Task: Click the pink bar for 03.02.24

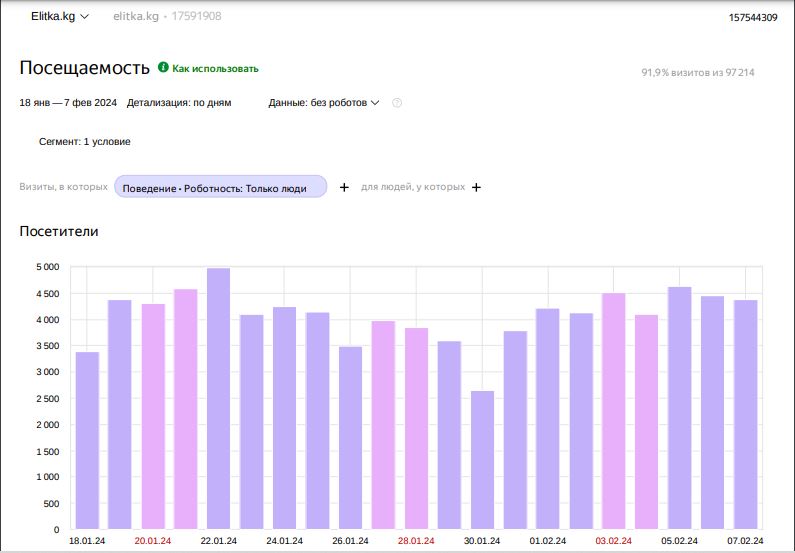Action: point(613,411)
